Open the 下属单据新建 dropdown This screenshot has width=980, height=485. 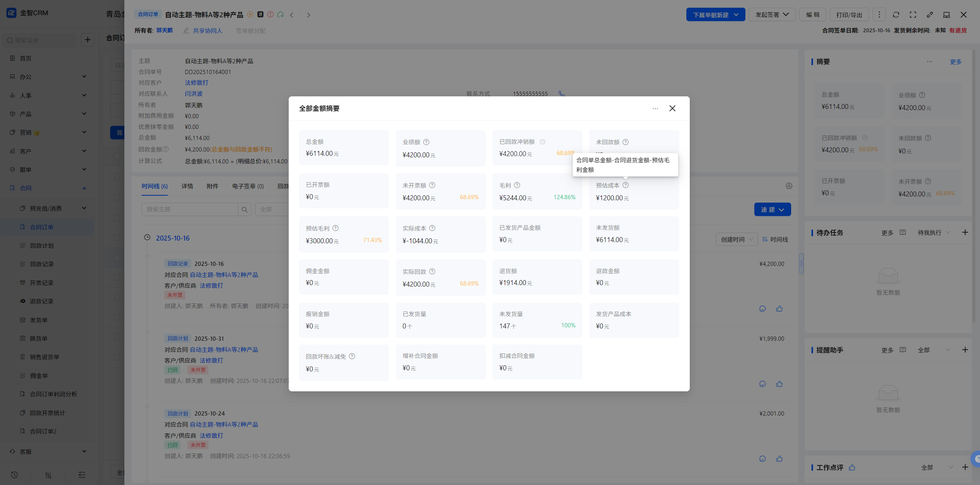(x=715, y=15)
